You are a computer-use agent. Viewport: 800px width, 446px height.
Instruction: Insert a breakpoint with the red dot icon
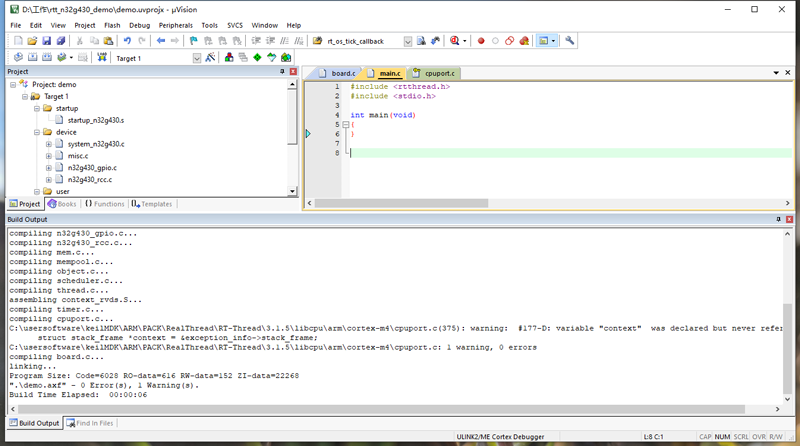480,41
